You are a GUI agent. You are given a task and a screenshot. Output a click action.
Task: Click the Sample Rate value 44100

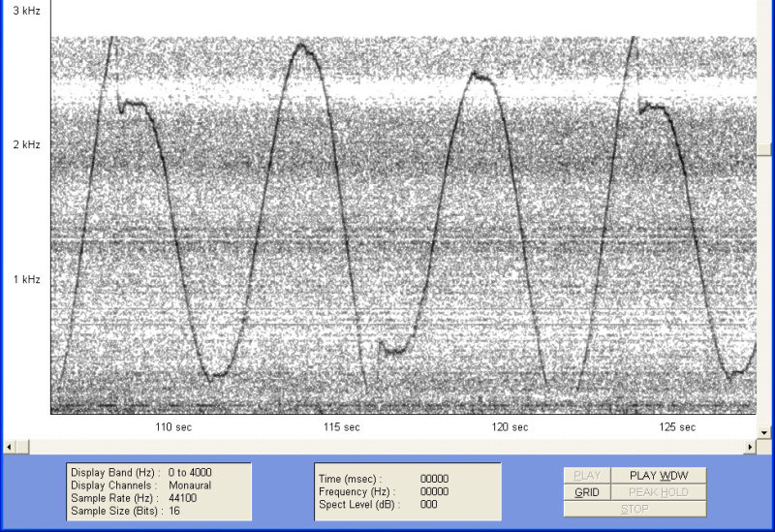click(182, 498)
